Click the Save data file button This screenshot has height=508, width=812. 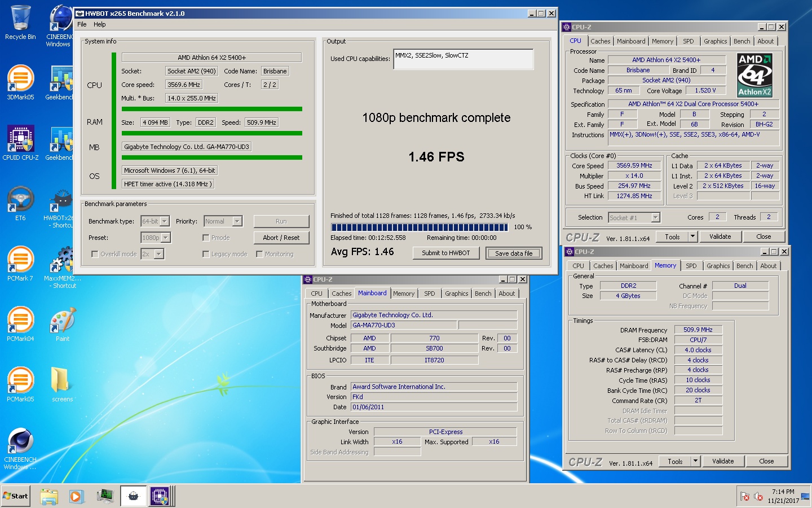[x=514, y=253]
